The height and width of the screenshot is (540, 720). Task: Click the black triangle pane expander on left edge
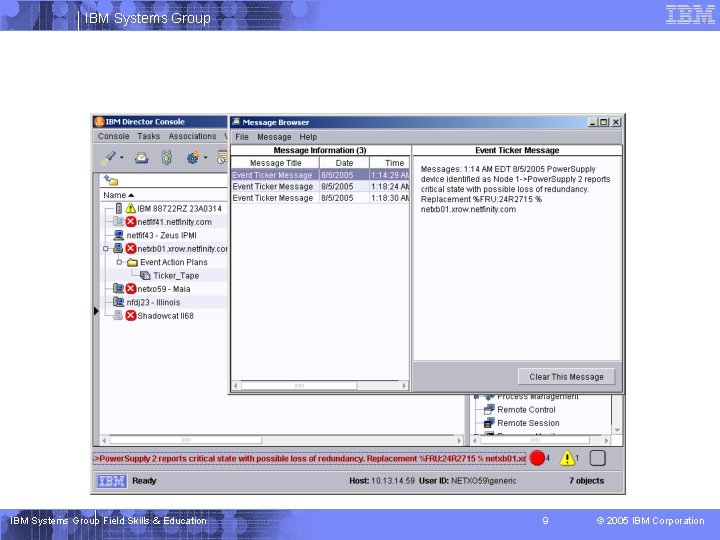[96, 311]
